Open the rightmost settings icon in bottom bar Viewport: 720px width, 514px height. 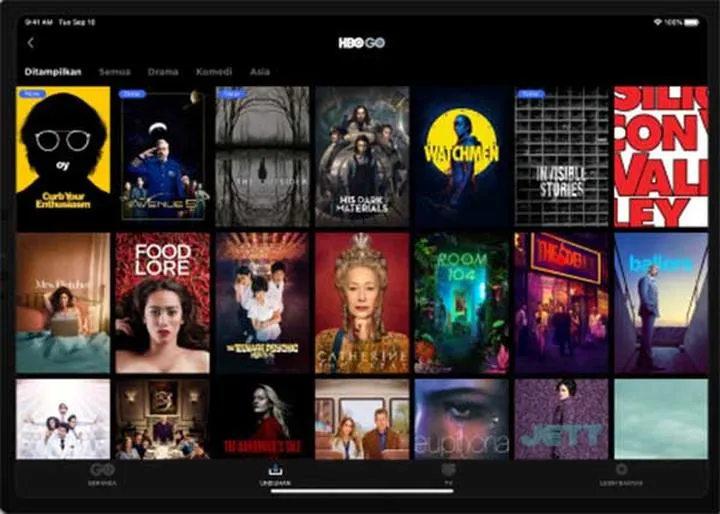[x=621, y=470]
